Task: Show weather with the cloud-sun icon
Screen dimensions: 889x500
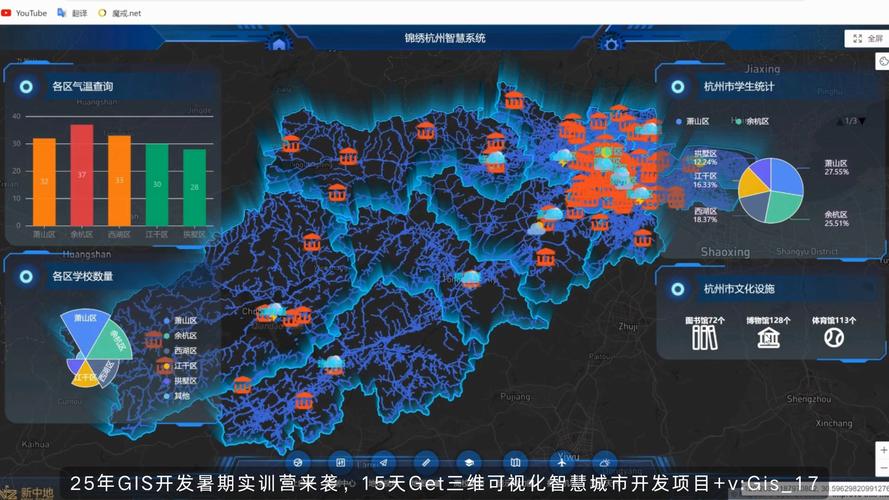Action: tap(605, 462)
